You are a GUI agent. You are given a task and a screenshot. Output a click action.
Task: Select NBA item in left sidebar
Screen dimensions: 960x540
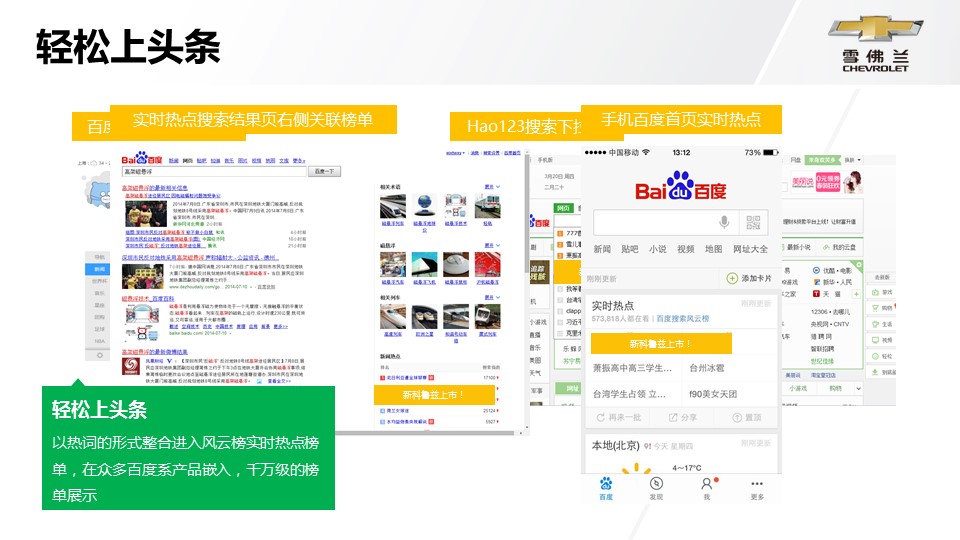coord(99,341)
